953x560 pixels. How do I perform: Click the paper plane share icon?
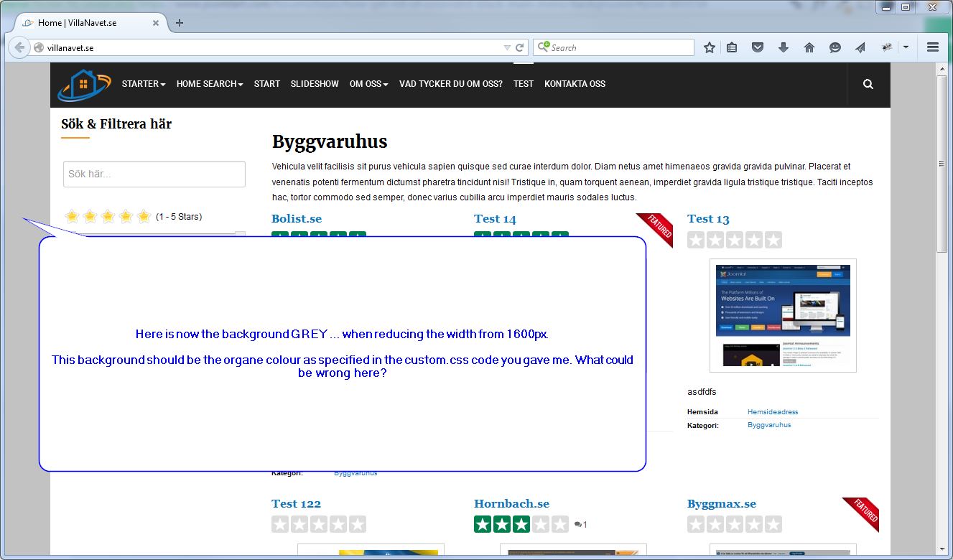(860, 47)
